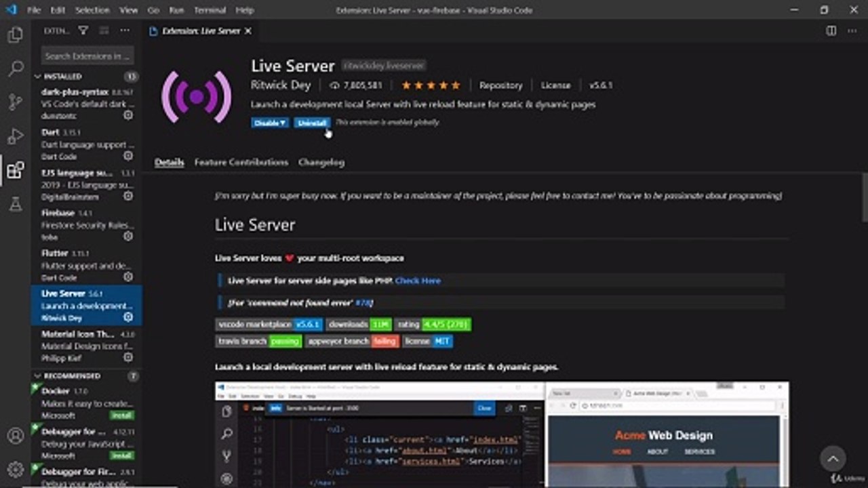Click the scroll-up arrow circle button
The width and height of the screenshot is (868, 488).
point(833,459)
